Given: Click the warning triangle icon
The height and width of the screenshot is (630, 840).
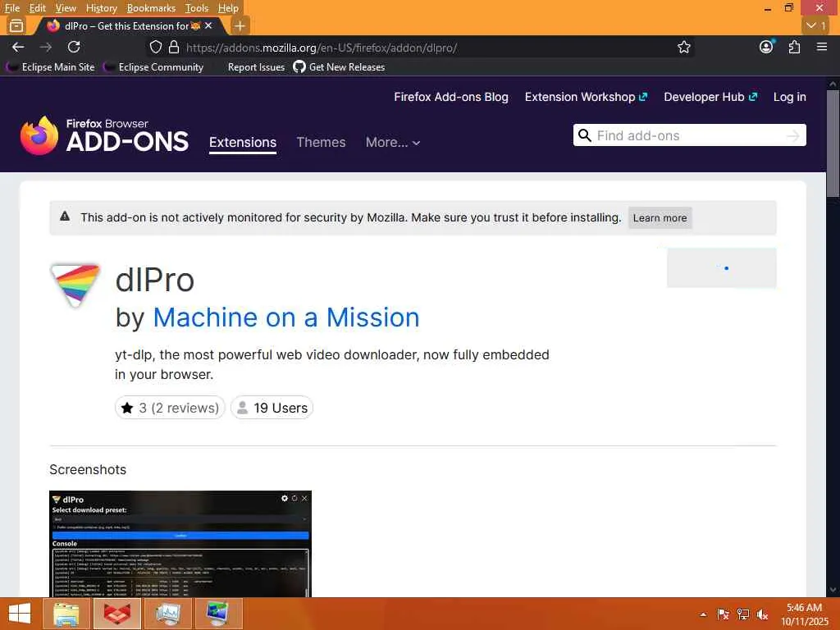Looking at the screenshot, I should [65, 217].
